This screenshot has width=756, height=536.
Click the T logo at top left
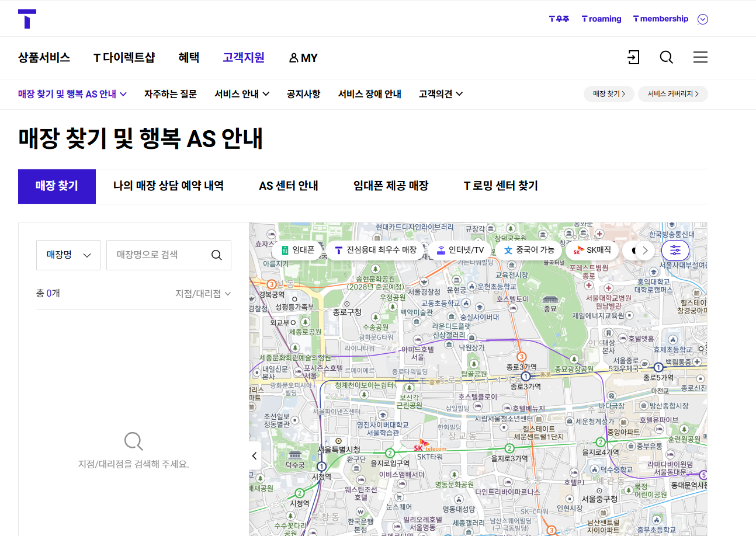pyautogui.click(x=27, y=19)
